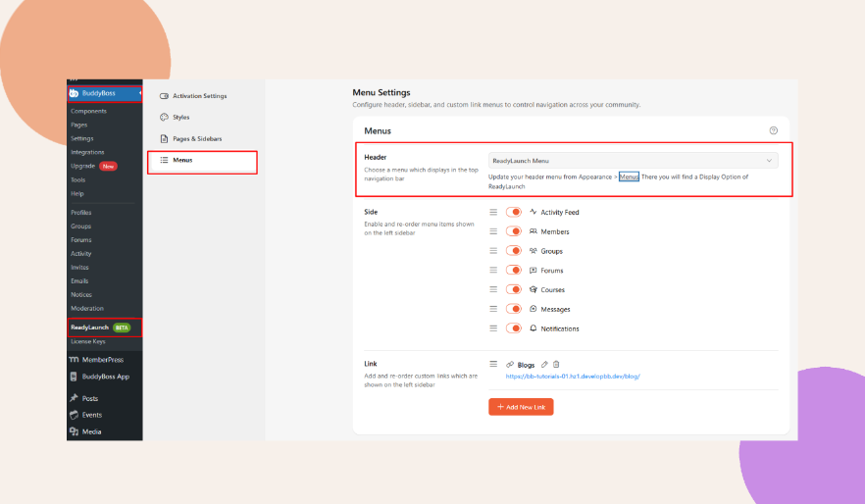
Task: Click the drag handle beside Activity Feed
Action: [x=493, y=212]
